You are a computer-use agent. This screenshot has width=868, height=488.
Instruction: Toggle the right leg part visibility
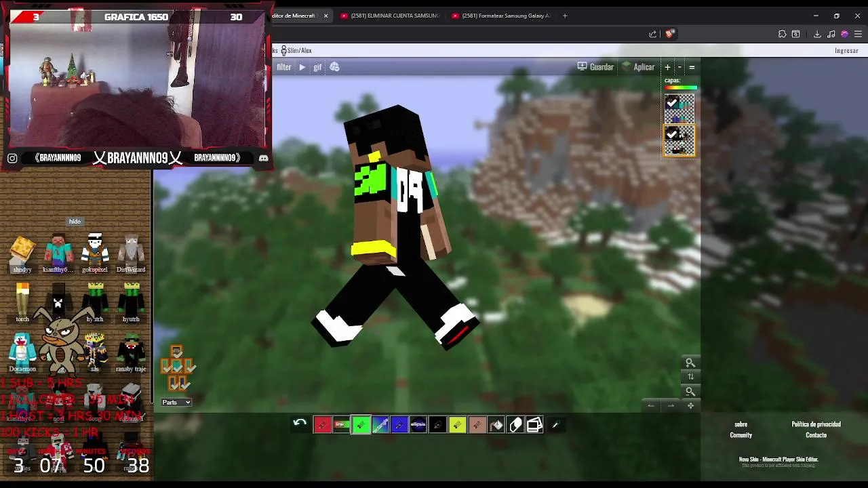pyautogui.click(x=182, y=383)
